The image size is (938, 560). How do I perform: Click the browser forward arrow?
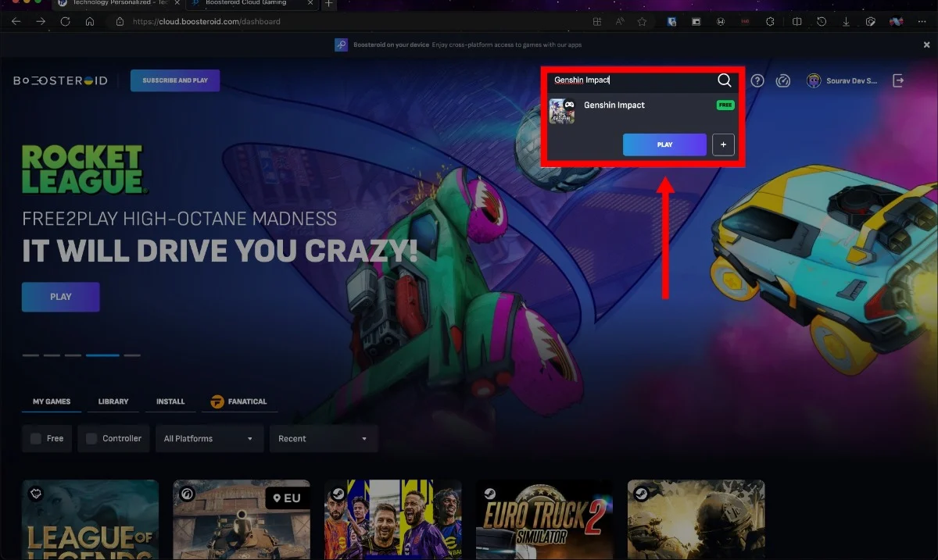point(41,22)
